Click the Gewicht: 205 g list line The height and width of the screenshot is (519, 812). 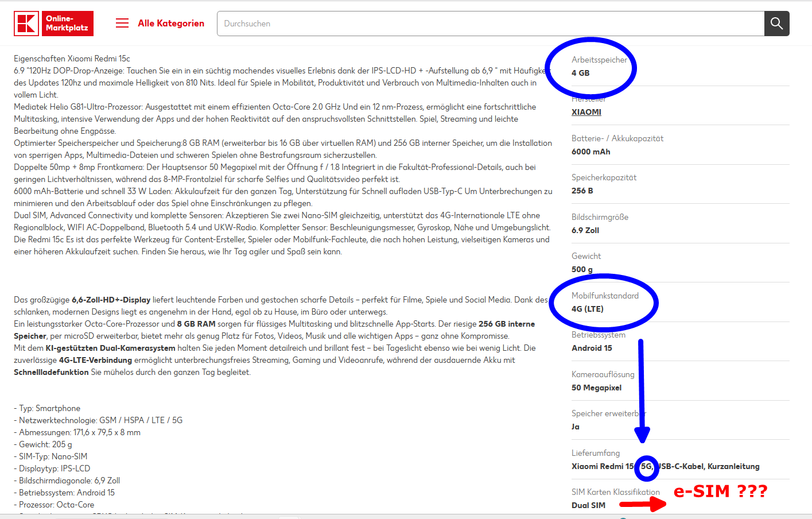[x=43, y=444]
